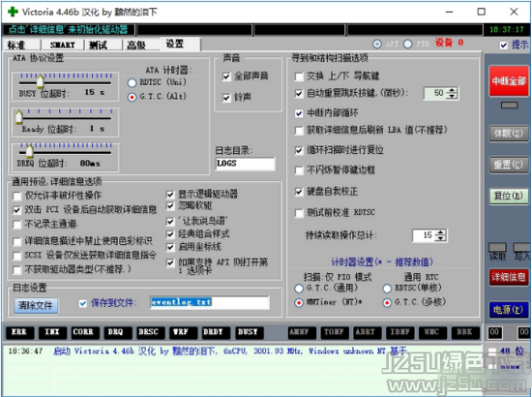Click the DRQ status indicator
This screenshot has width=532, height=397.
[x=118, y=332]
